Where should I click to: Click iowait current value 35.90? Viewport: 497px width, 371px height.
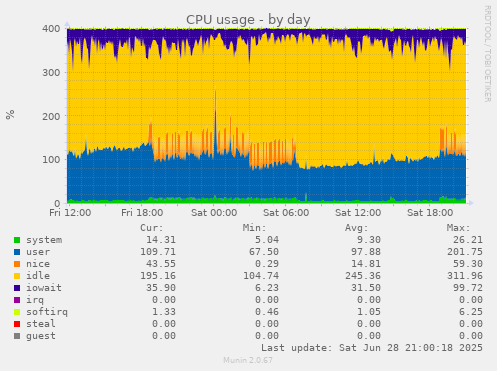pos(161,288)
